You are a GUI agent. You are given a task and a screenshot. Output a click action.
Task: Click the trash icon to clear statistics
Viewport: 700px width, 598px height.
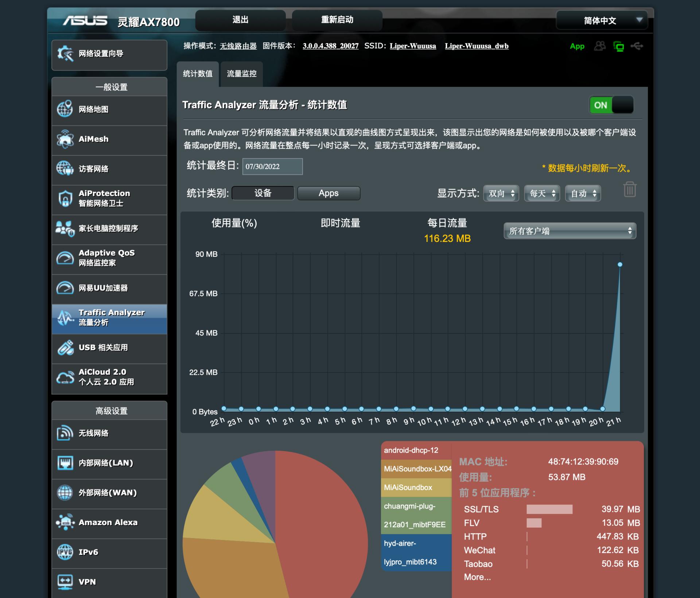630,189
